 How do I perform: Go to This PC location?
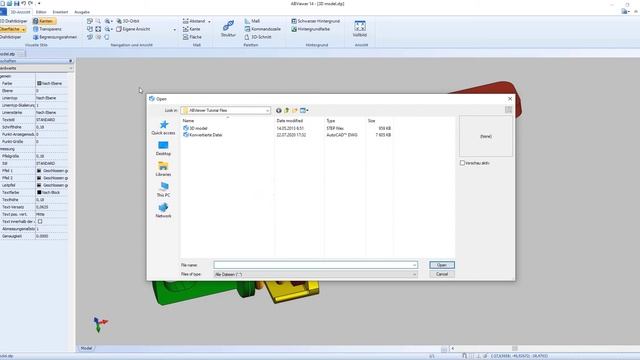coord(163,190)
